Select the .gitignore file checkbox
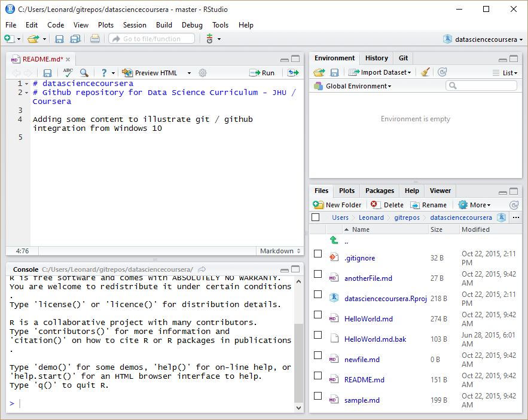The image size is (528, 420). [318, 254]
